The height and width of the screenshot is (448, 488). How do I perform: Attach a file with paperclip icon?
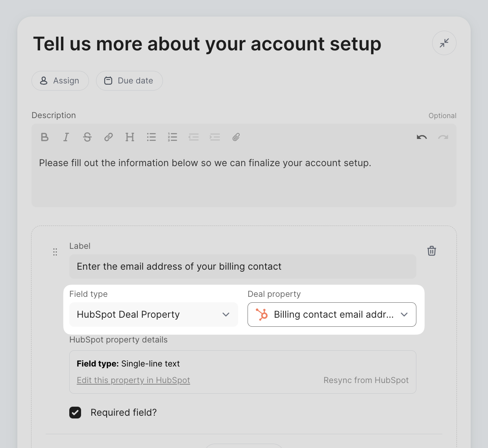coord(236,137)
